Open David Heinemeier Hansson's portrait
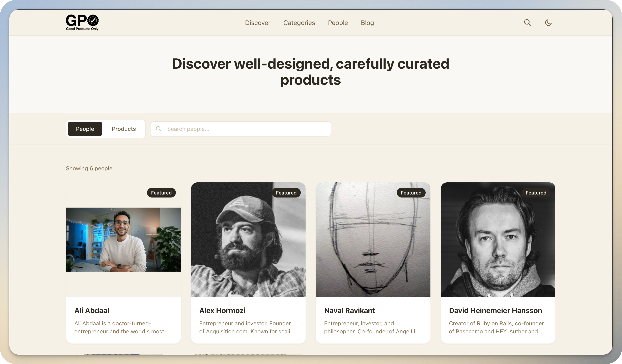The image size is (622, 364). pos(498,239)
